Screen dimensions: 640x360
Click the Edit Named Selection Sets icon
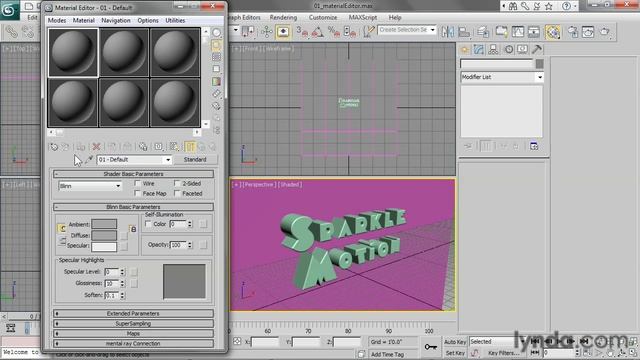[x=369, y=32]
